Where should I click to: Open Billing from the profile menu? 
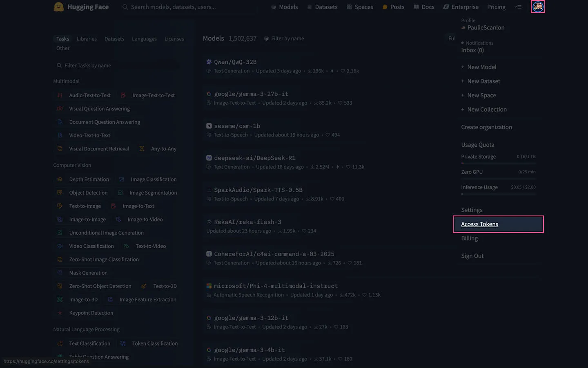click(469, 238)
